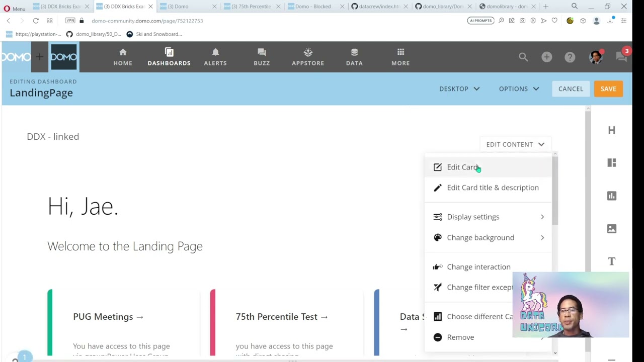
Task: Choose Remove from the card menu
Action: coord(469,337)
